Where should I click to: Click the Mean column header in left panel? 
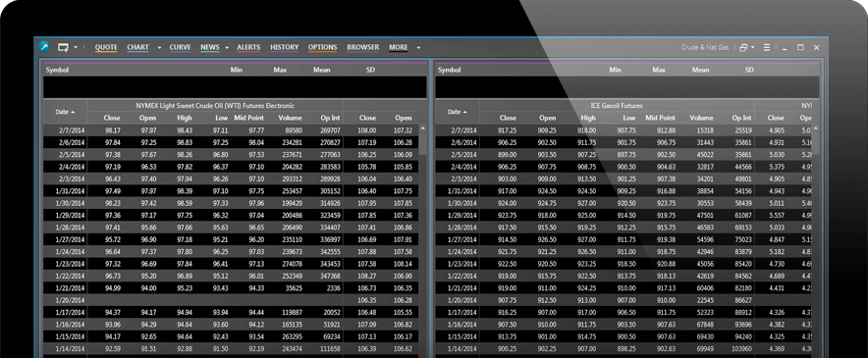point(322,71)
